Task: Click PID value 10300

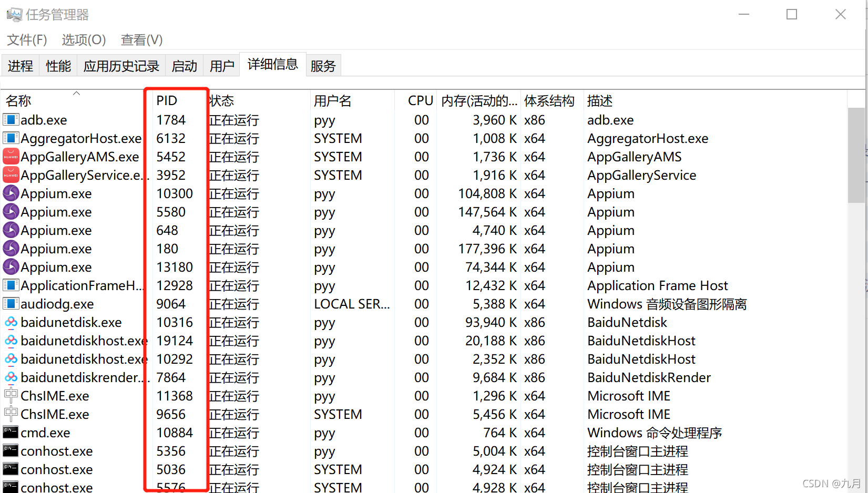Action: 175,193
